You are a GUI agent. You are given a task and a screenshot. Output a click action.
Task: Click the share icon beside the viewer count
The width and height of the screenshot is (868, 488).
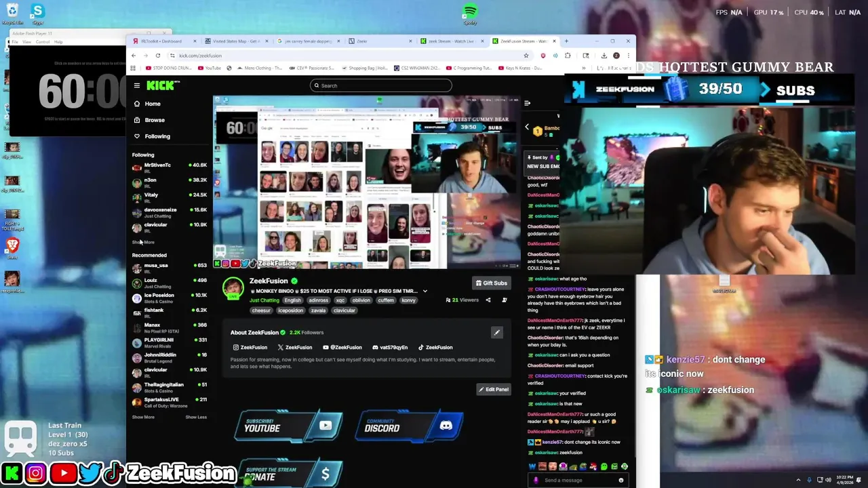point(488,300)
